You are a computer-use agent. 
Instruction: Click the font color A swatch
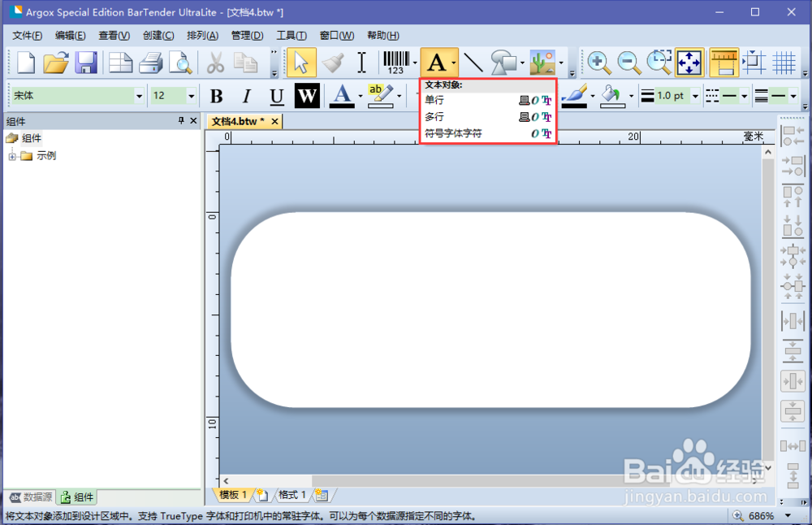pos(342,96)
